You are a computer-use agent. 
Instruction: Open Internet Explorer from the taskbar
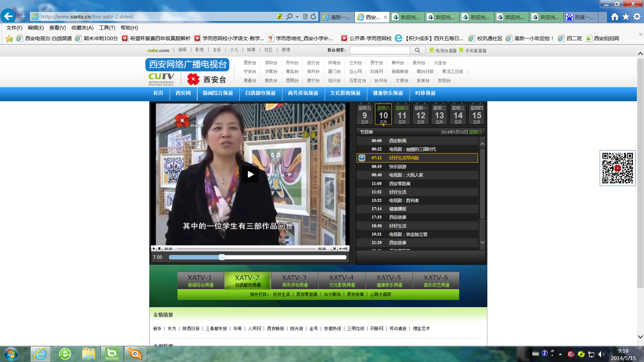[x=41, y=354]
